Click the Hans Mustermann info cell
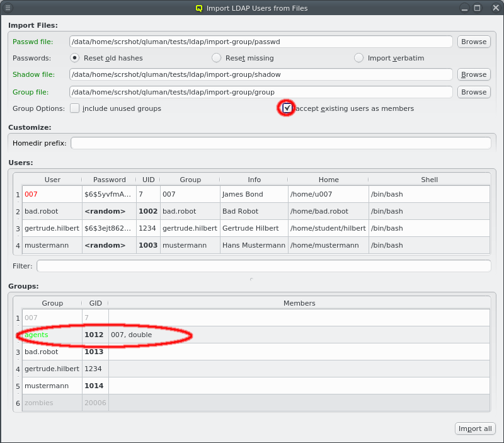 point(255,245)
